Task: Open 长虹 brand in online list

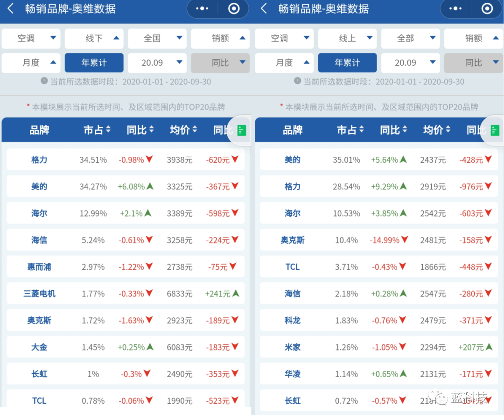Action: [293, 401]
